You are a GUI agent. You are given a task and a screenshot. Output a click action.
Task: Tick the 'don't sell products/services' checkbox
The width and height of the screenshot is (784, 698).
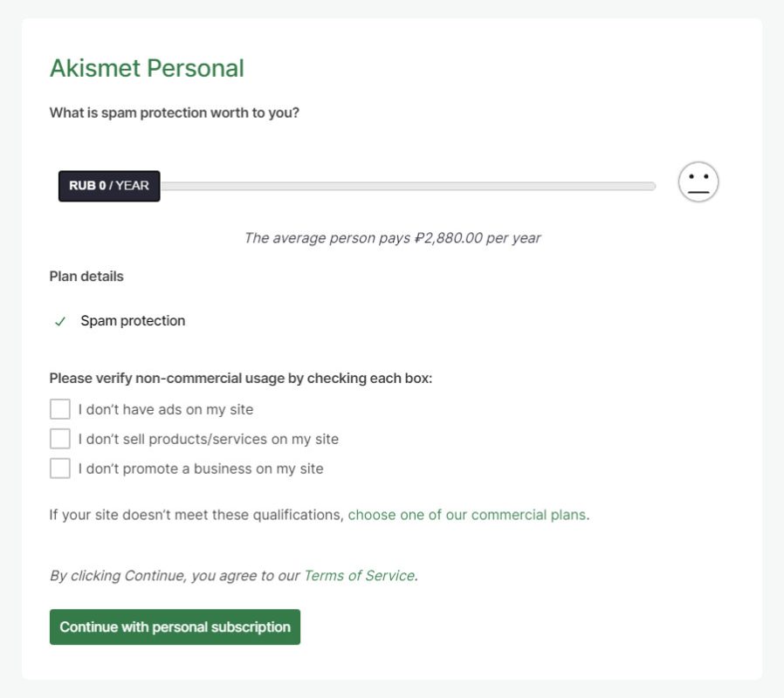pyautogui.click(x=60, y=439)
